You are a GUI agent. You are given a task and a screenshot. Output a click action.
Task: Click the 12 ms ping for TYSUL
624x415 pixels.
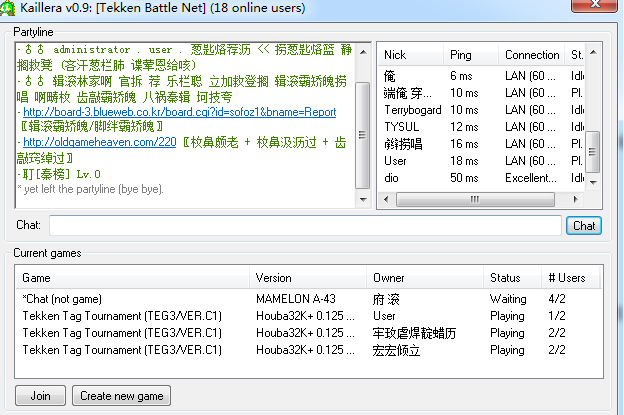point(464,127)
